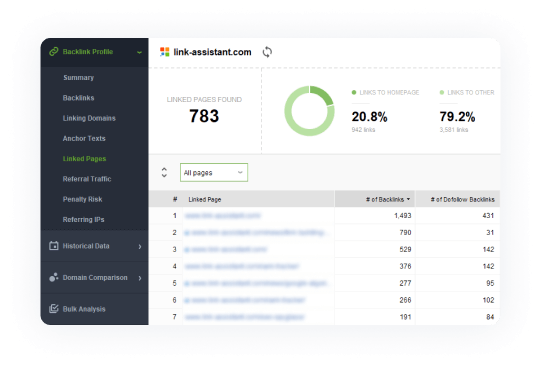The width and height of the screenshot is (541, 367).
Task: Select Referral Traffic in sidebar
Action: tap(87, 179)
